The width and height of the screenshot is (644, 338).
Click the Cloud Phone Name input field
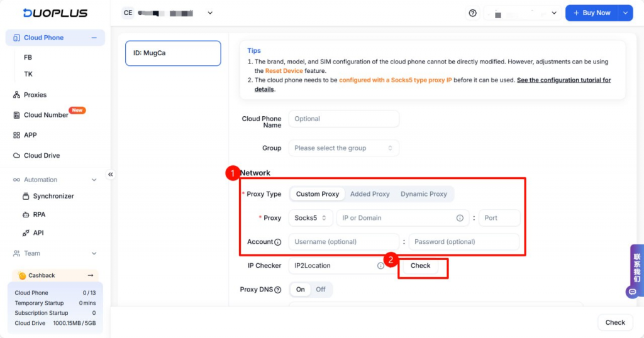coord(343,119)
